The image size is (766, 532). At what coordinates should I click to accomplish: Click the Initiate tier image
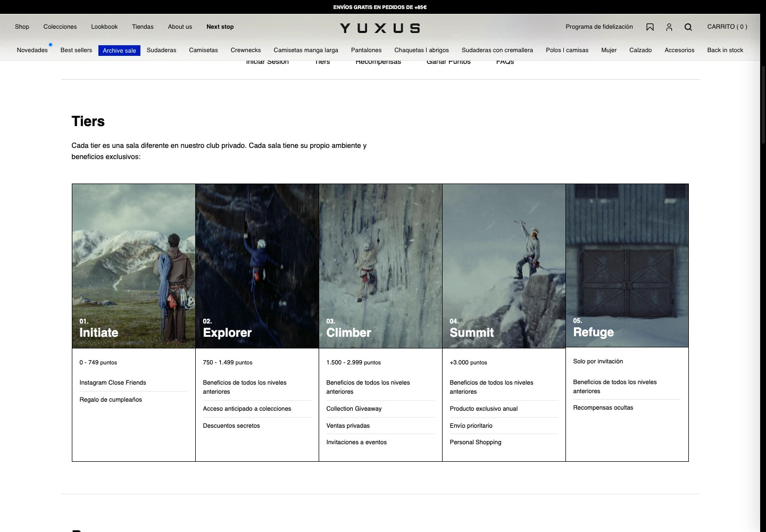coord(134,266)
